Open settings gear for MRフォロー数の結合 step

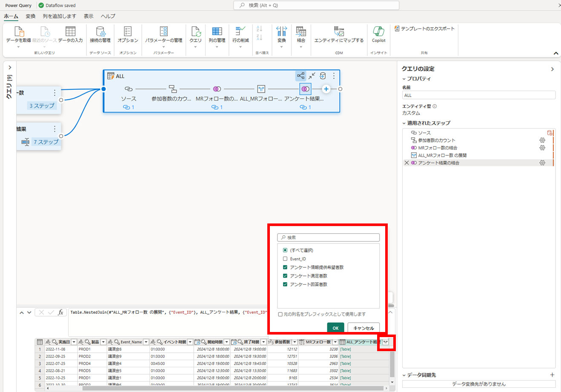click(x=542, y=148)
